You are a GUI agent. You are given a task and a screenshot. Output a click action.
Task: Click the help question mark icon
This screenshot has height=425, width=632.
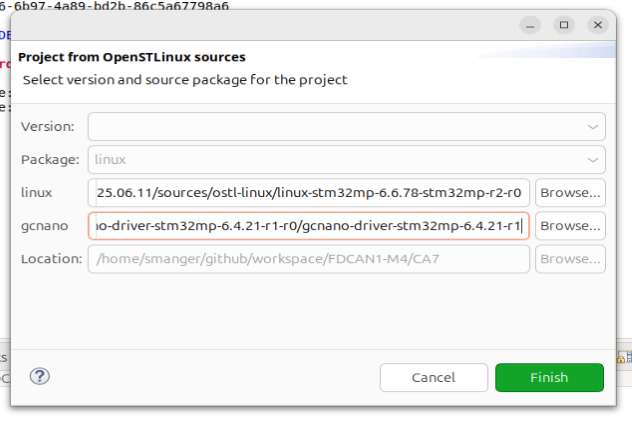click(40, 377)
